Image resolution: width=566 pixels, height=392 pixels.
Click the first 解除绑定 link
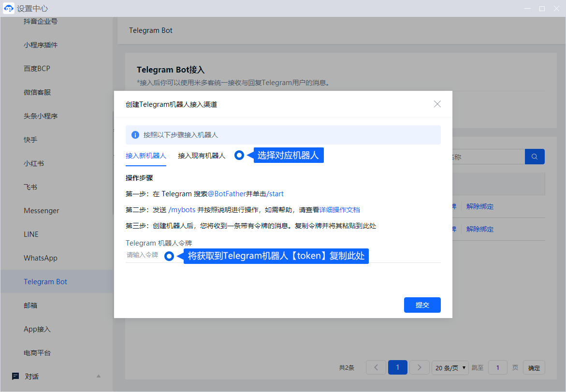(480, 206)
